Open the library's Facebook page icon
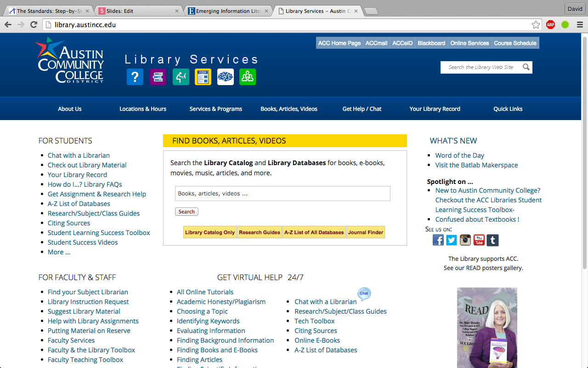588x368 pixels. 438,240
